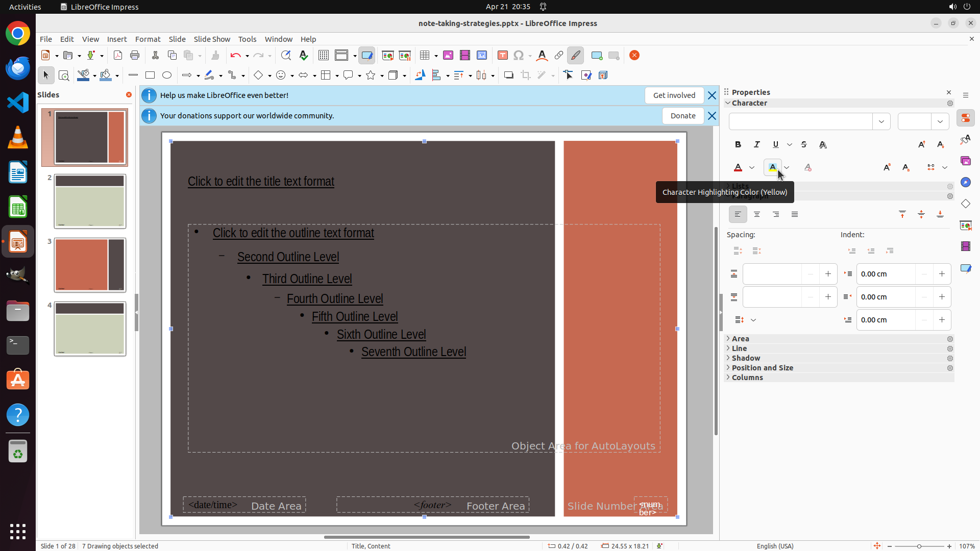Click the Export as PDF icon
The image size is (980, 551).
pyautogui.click(x=118, y=56)
